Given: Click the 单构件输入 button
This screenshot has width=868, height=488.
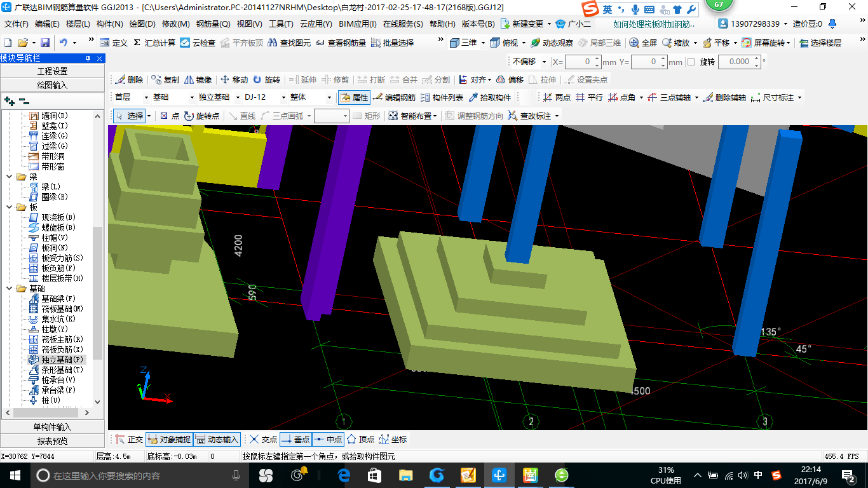Looking at the screenshot, I should click(52, 427).
